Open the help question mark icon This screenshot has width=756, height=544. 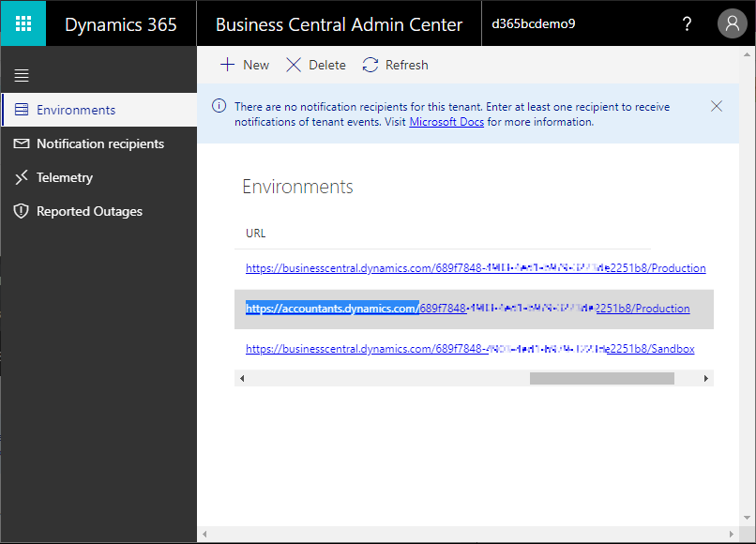[687, 23]
